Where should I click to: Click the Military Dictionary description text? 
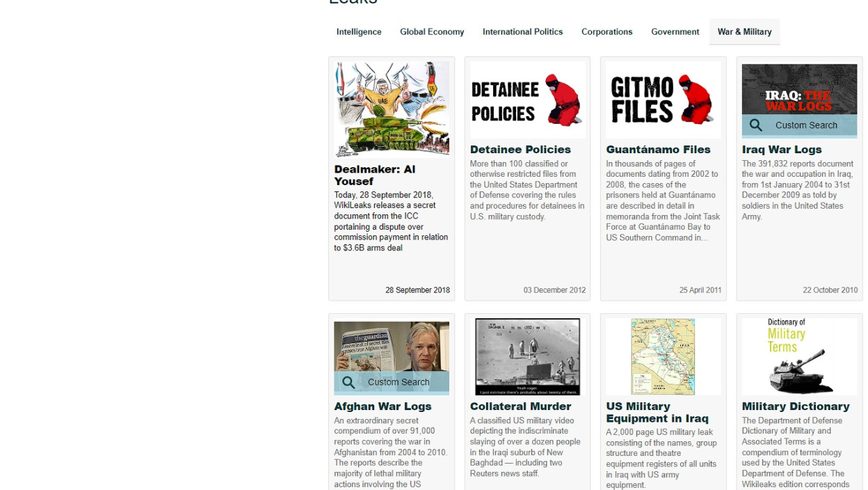(x=796, y=452)
